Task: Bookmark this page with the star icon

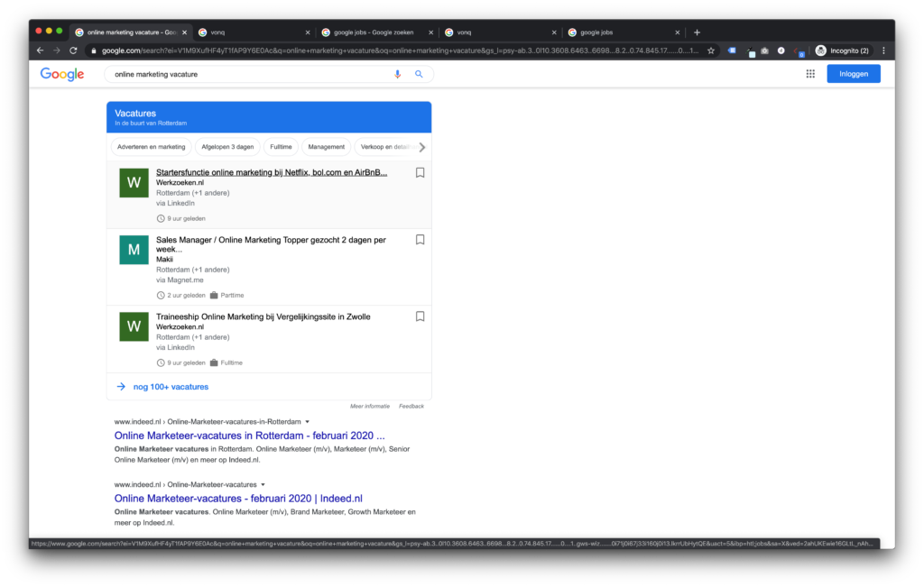Action: click(x=711, y=50)
